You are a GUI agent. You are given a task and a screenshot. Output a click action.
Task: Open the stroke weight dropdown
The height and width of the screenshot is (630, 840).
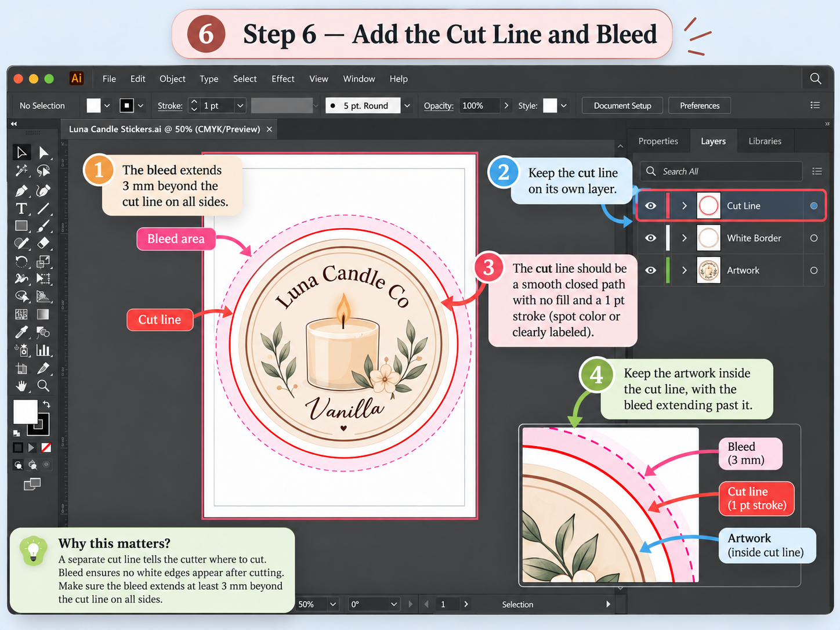pos(240,106)
